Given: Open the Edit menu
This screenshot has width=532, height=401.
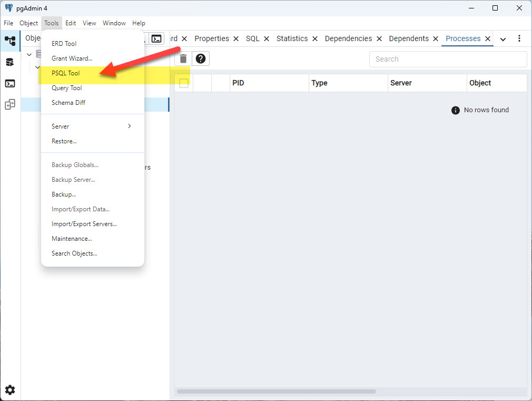Looking at the screenshot, I should tap(71, 23).
